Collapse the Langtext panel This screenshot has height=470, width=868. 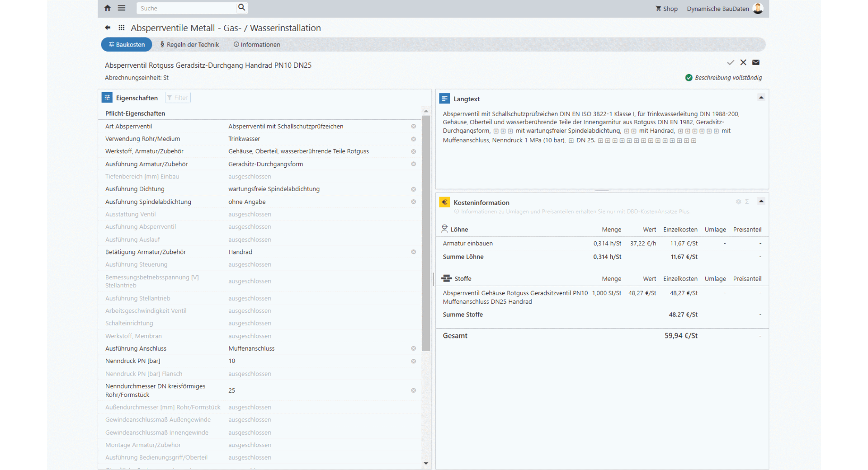(761, 98)
